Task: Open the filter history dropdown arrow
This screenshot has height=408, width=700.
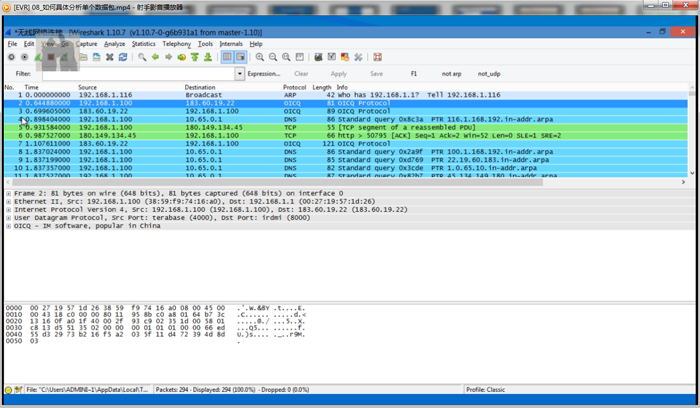Action: tap(240, 74)
